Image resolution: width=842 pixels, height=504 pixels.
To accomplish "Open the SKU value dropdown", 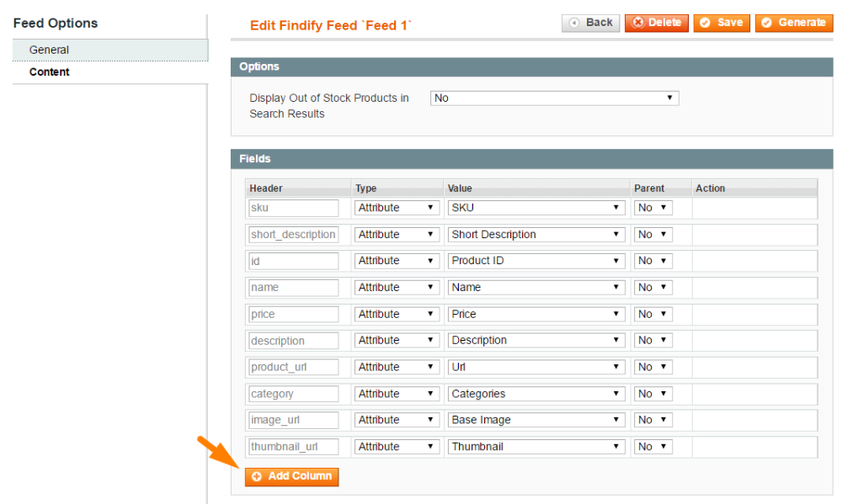I will pyautogui.click(x=536, y=208).
